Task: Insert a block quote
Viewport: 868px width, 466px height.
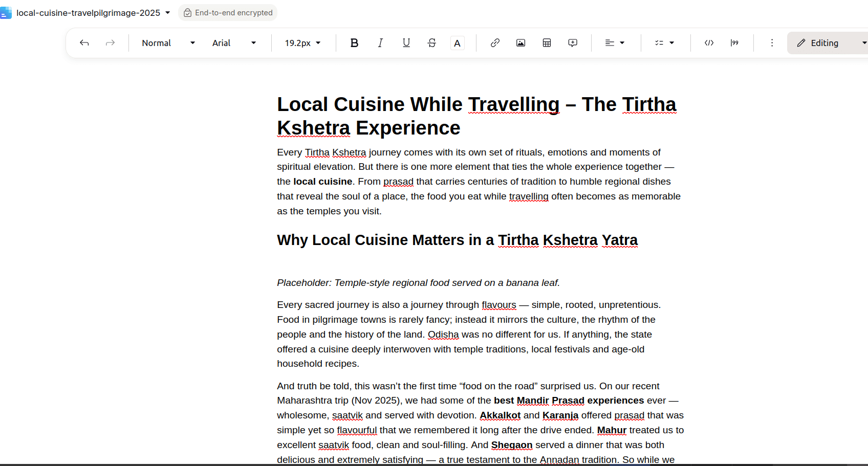Action: click(734, 43)
